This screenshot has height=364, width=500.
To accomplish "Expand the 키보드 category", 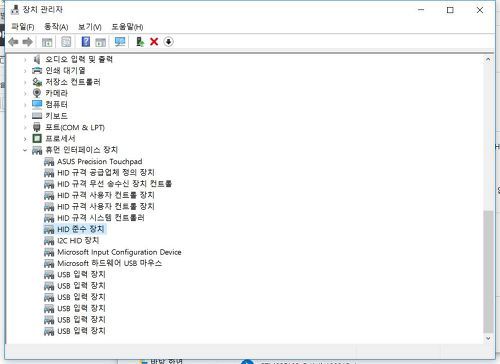I will (25, 116).
